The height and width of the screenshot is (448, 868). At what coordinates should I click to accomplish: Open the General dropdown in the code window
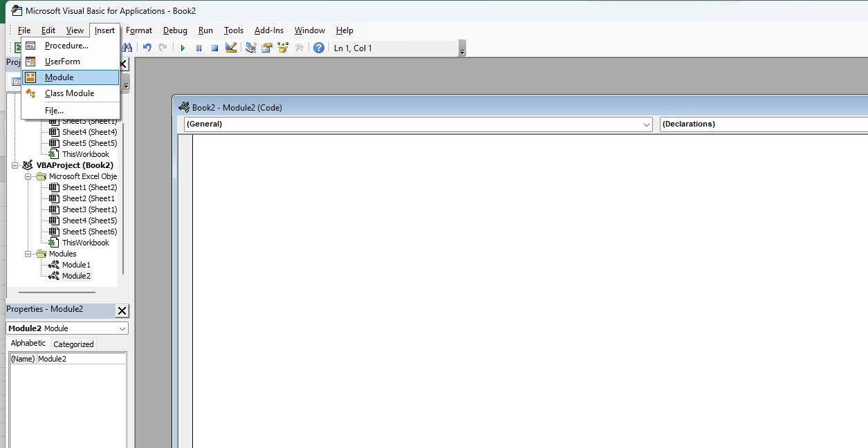point(647,124)
